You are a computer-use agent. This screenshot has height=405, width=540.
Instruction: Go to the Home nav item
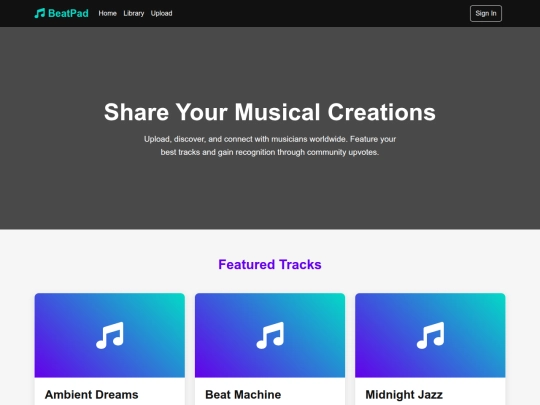(107, 13)
